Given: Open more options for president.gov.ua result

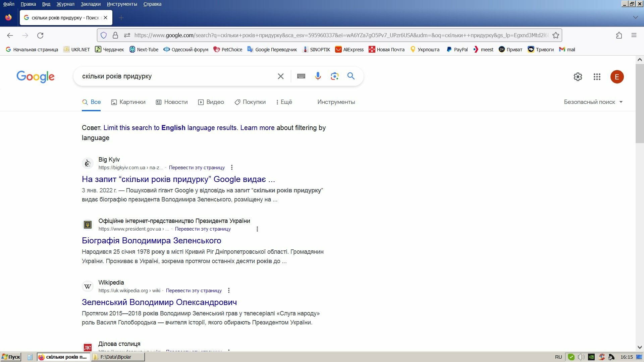Looking at the screenshot, I should 257,229.
